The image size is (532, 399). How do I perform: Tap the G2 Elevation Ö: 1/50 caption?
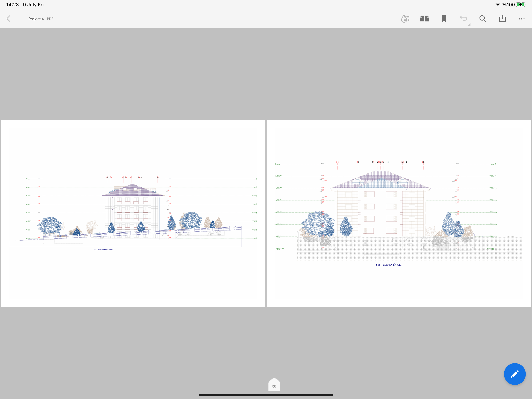(x=104, y=250)
